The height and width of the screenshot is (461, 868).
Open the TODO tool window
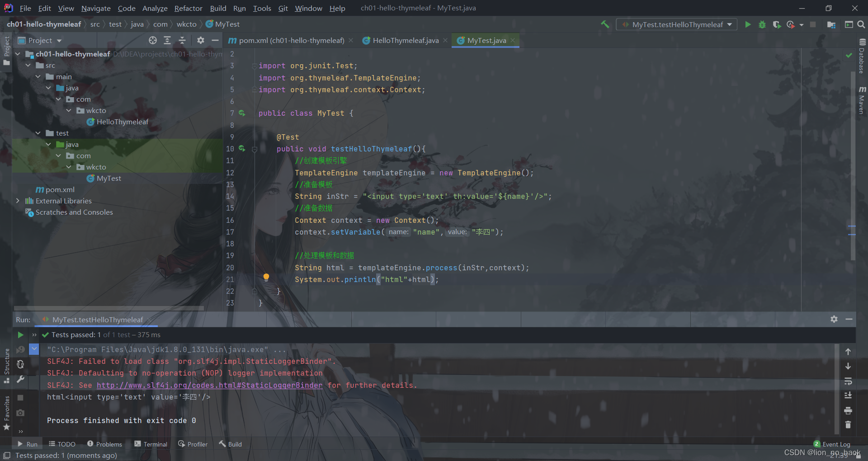(62, 444)
